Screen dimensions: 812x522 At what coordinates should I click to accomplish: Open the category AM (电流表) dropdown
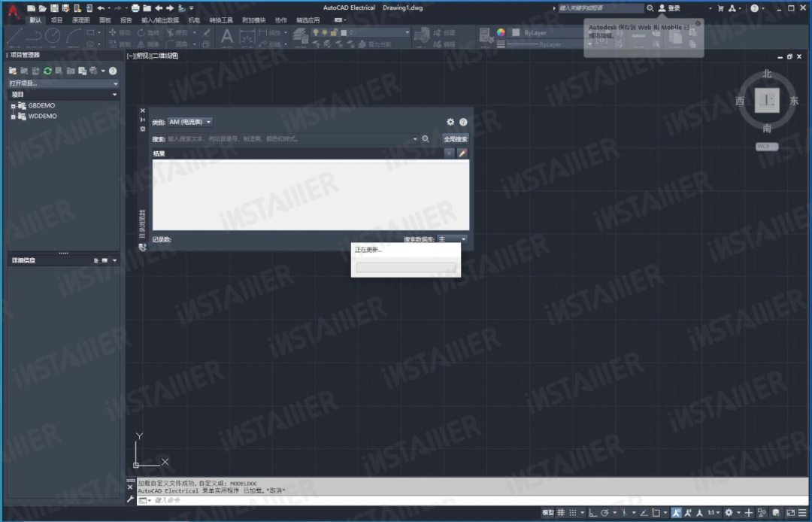(x=189, y=122)
